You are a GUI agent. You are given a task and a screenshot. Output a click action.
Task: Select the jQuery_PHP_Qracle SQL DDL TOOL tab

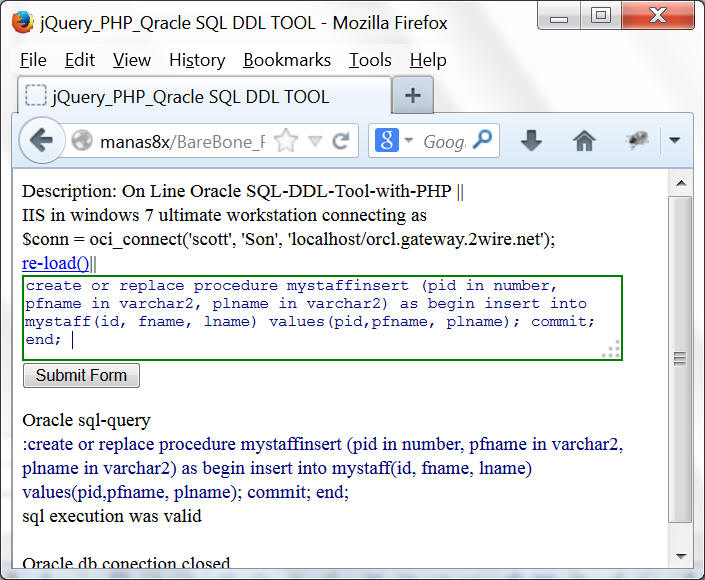point(205,96)
